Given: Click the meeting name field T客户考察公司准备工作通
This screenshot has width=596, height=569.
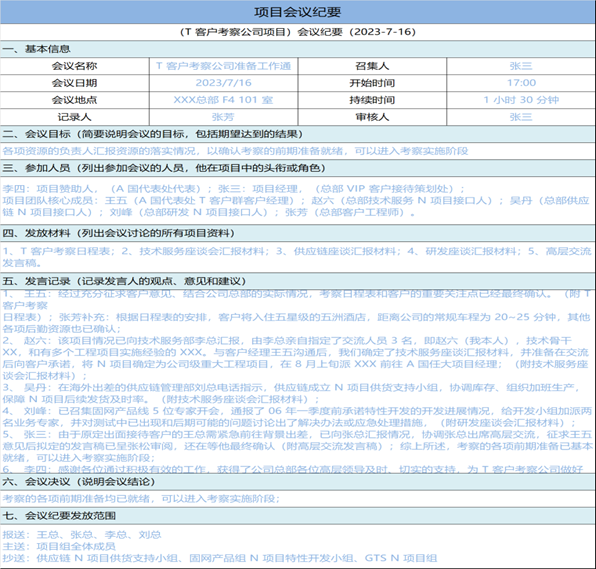Looking at the screenshot, I should pos(224,66).
